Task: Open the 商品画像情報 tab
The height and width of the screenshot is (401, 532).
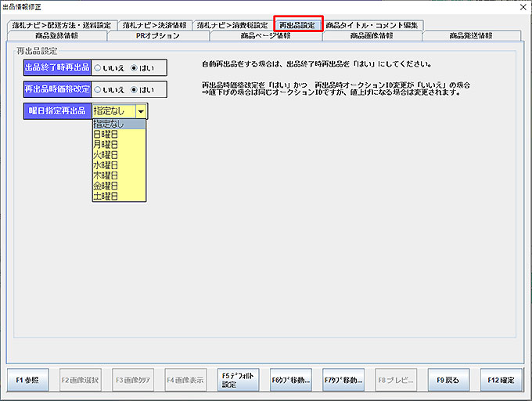Action: click(x=372, y=36)
